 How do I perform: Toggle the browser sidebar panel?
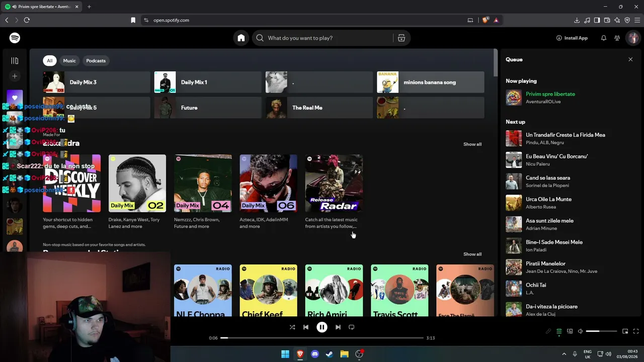click(597, 20)
